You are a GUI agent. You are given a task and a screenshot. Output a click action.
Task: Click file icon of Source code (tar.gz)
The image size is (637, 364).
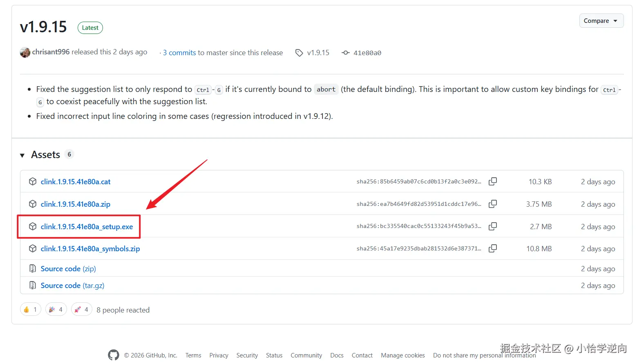(33, 285)
